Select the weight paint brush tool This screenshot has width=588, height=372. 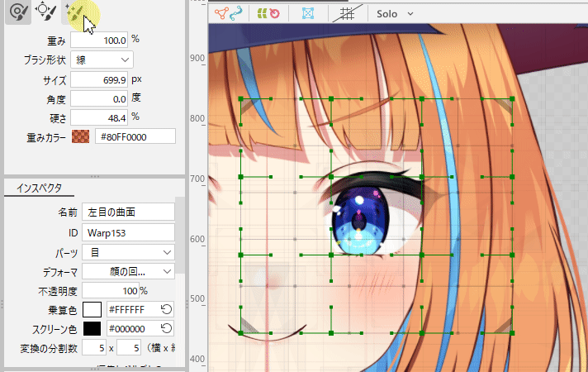(x=17, y=12)
